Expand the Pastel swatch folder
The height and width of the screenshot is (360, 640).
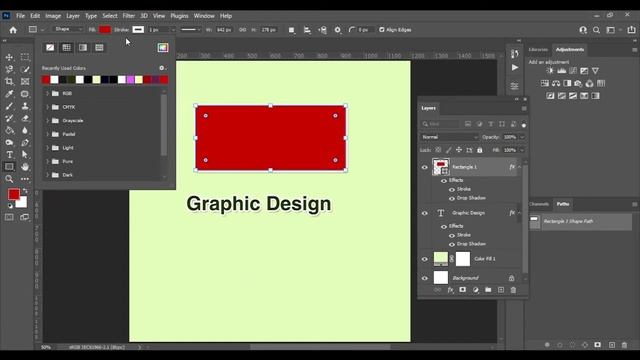pos(47,134)
